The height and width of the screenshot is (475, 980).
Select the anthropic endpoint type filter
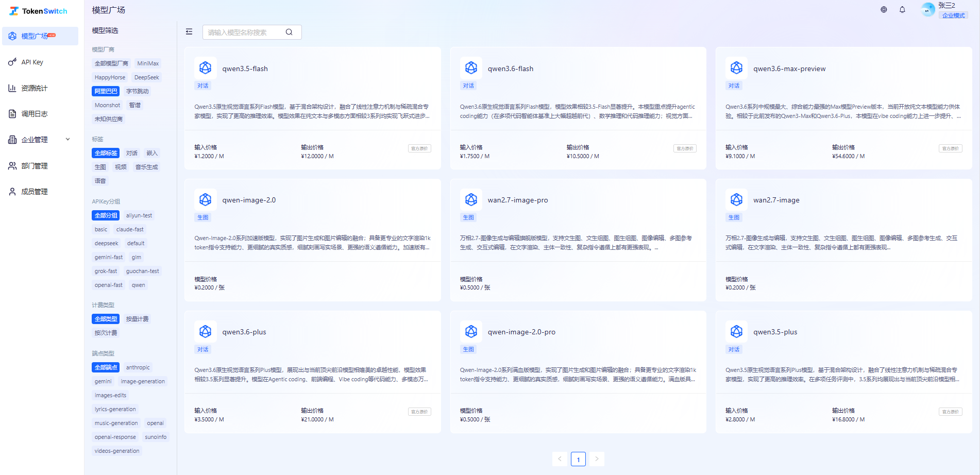138,367
